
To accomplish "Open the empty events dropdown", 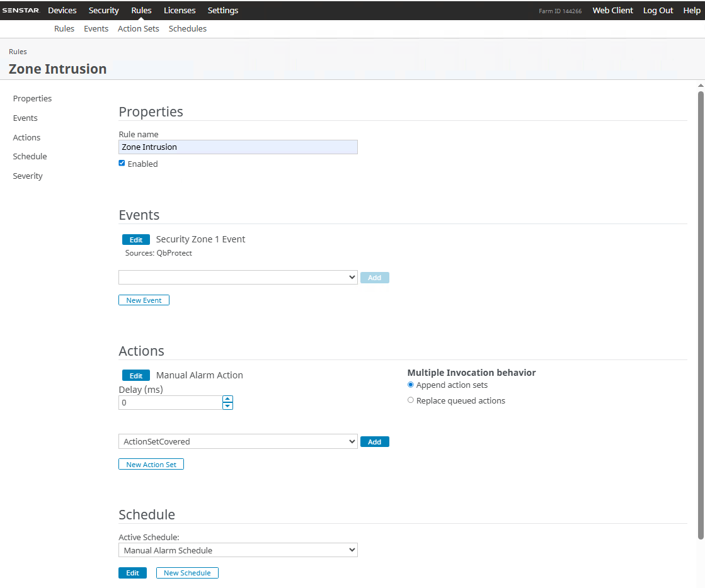I will 238,278.
